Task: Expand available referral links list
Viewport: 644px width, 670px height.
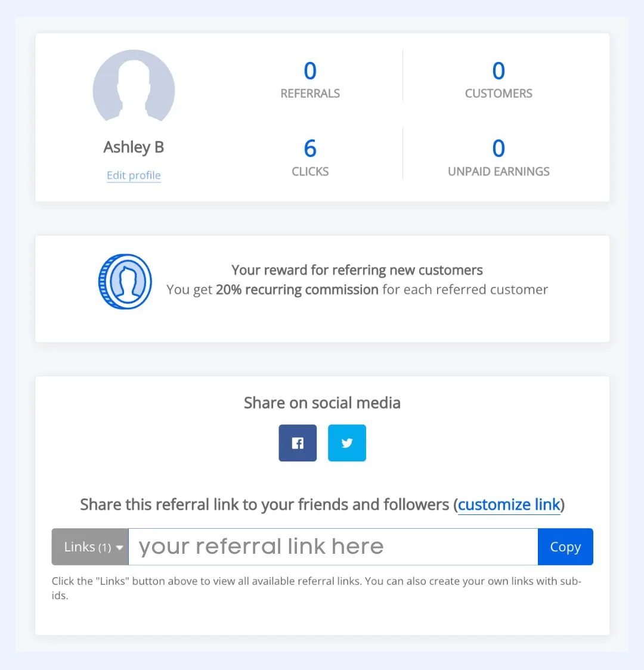Action: click(x=89, y=547)
